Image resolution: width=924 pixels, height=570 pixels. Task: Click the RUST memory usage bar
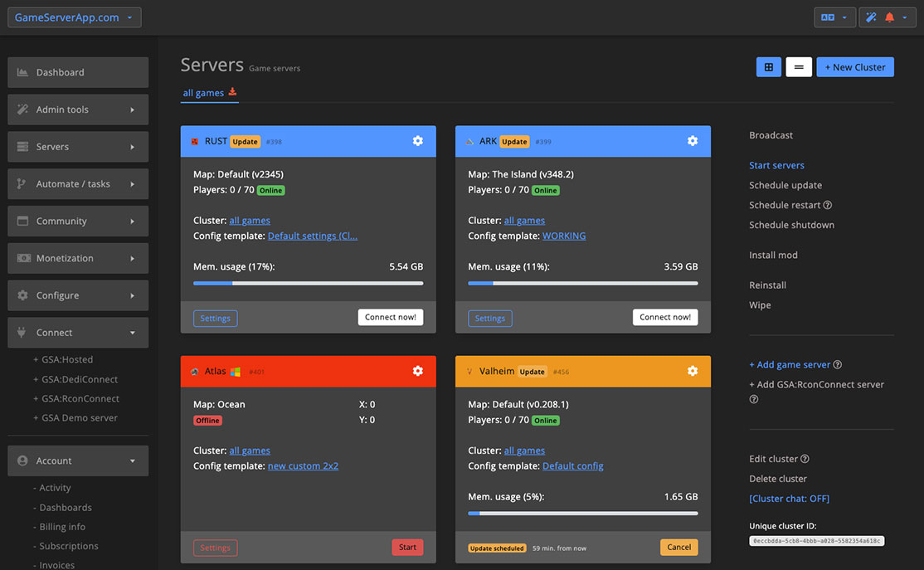[x=309, y=283]
